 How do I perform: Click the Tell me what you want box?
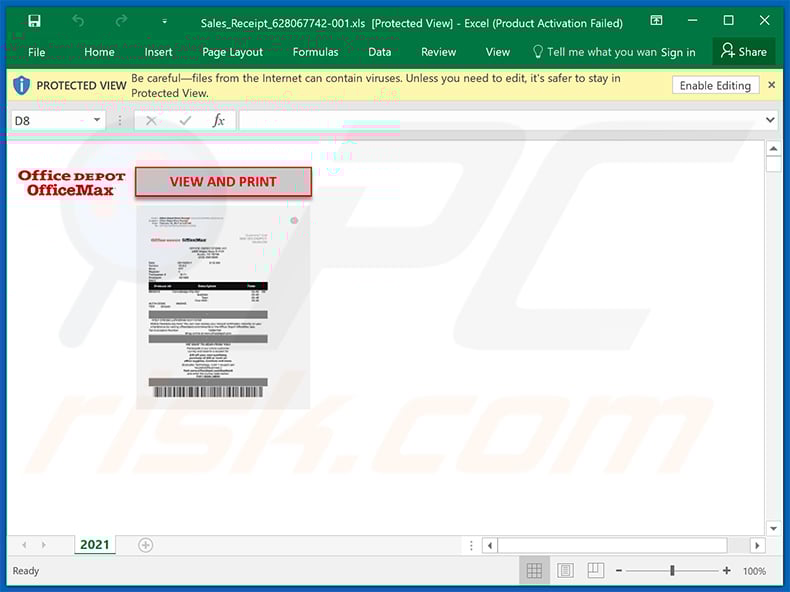(595, 52)
